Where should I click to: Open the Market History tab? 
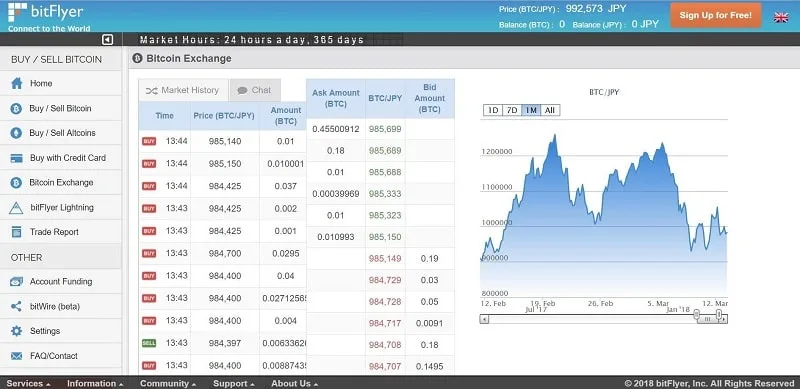(x=183, y=90)
